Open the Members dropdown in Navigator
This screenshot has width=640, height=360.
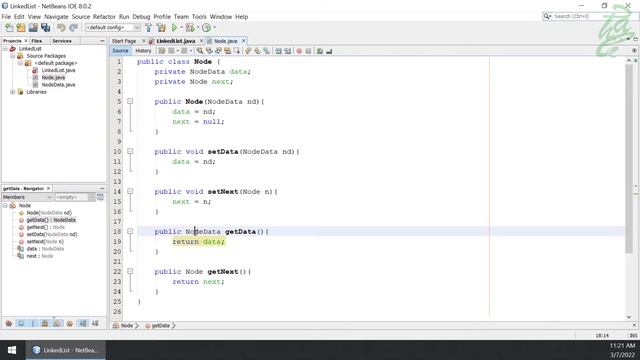pos(27,197)
